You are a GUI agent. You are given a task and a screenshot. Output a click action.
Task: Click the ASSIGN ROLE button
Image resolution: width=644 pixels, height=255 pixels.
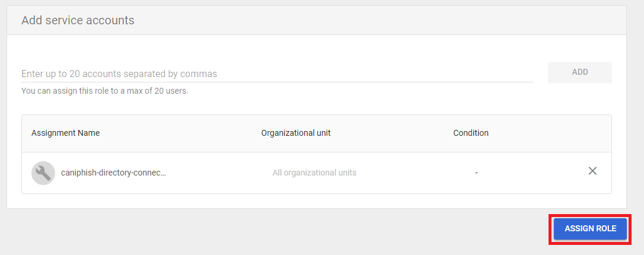(x=590, y=229)
